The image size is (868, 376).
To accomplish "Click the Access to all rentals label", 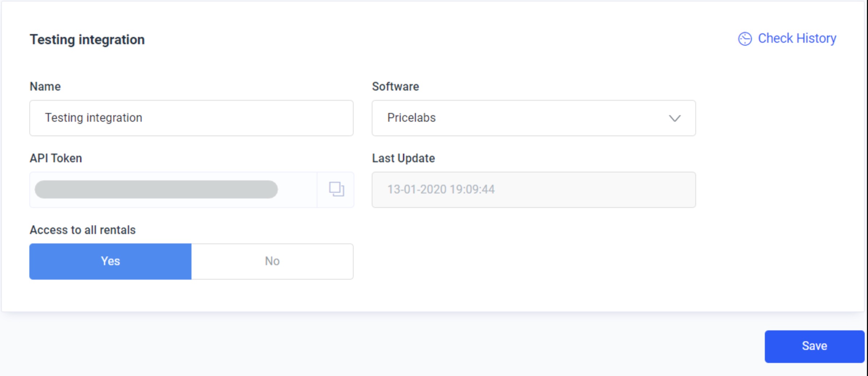I will (83, 230).
